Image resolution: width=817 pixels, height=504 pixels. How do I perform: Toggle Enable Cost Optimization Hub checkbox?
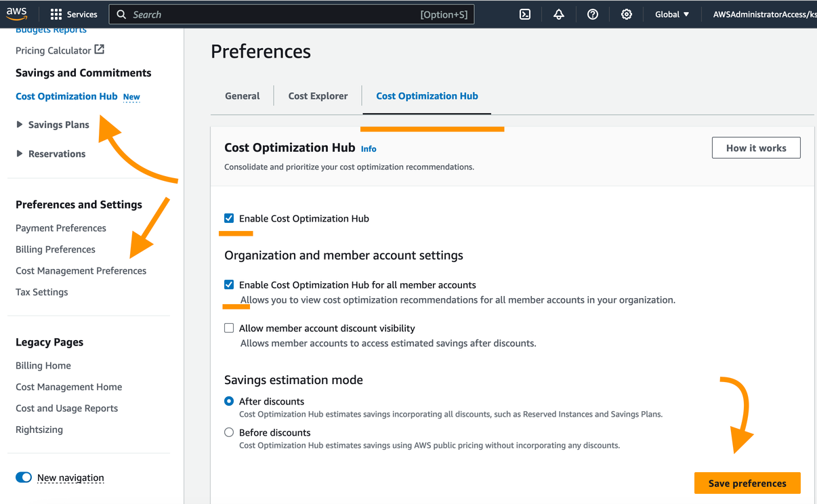coord(229,218)
